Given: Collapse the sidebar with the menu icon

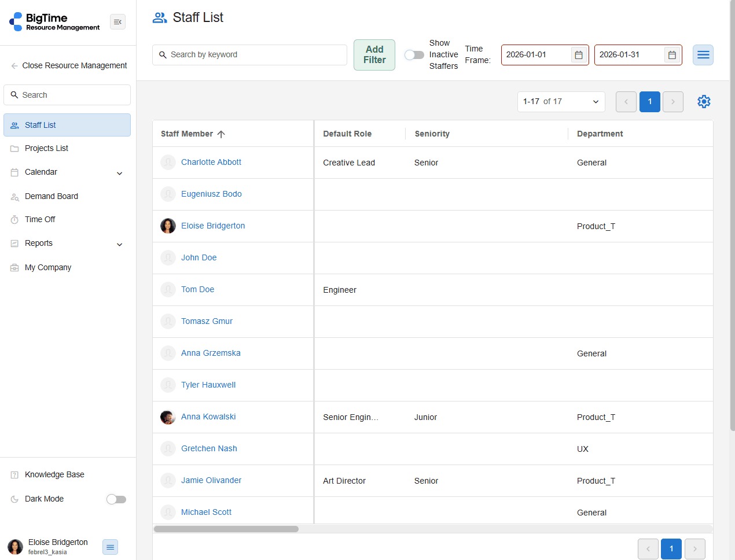Looking at the screenshot, I should [117, 22].
